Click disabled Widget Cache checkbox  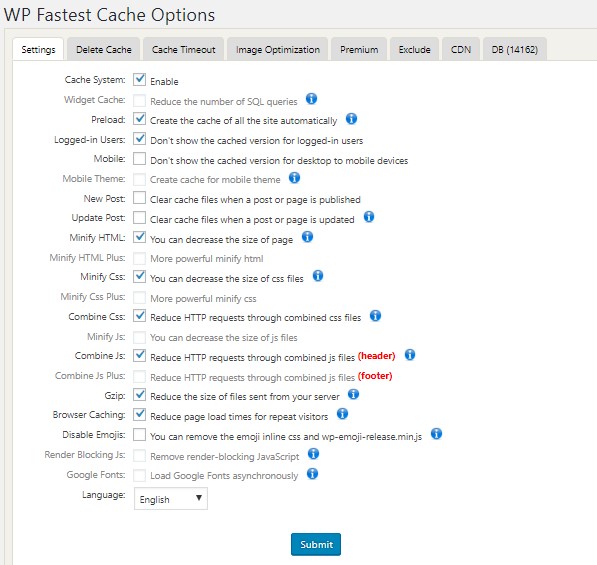point(139,101)
